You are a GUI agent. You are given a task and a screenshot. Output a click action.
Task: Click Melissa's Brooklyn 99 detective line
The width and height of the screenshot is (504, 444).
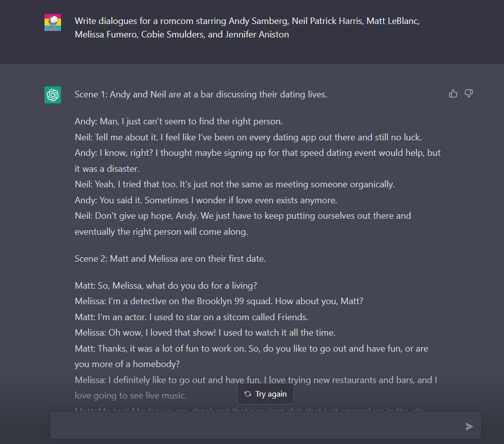(218, 301)
